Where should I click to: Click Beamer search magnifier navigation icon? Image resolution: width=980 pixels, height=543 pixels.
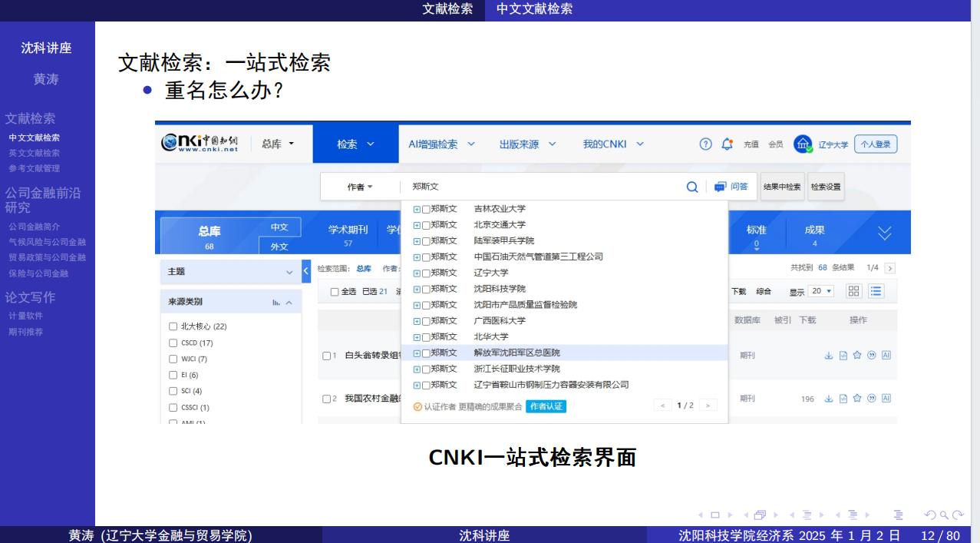[945, 515]
